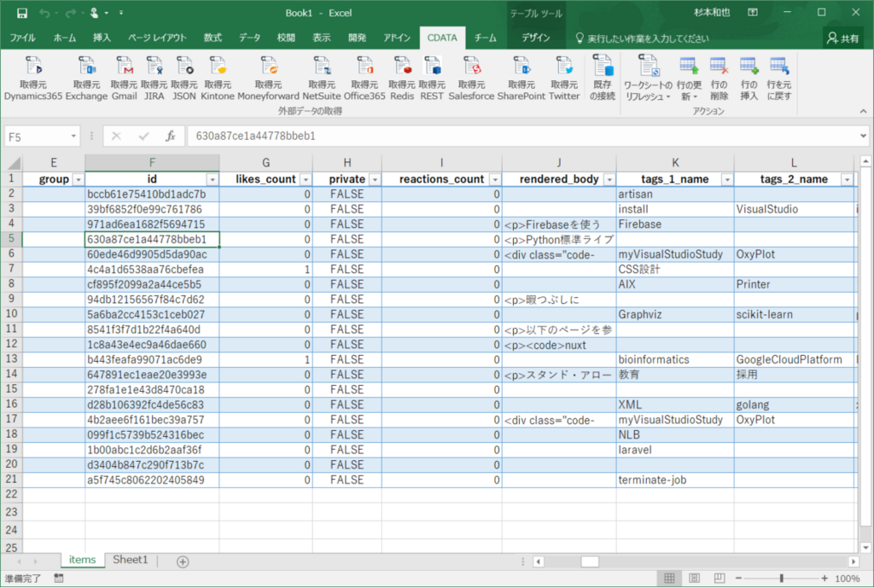874x588 pixels.
Task: Choose the From JSON data source
Action: [184, 78]
